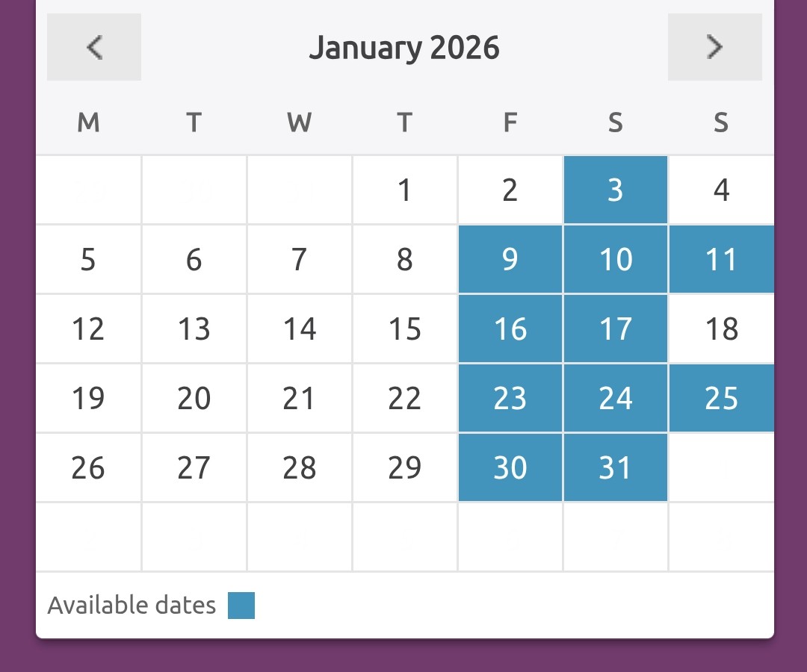Click the January 2026 month title
Image resolution: width=807 pixels, height=672 pixels.
click(403, 48)
